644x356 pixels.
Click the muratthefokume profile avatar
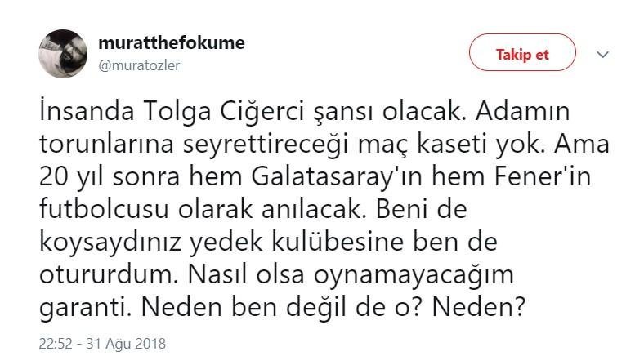pyautogui.click(x=63, y=54)
